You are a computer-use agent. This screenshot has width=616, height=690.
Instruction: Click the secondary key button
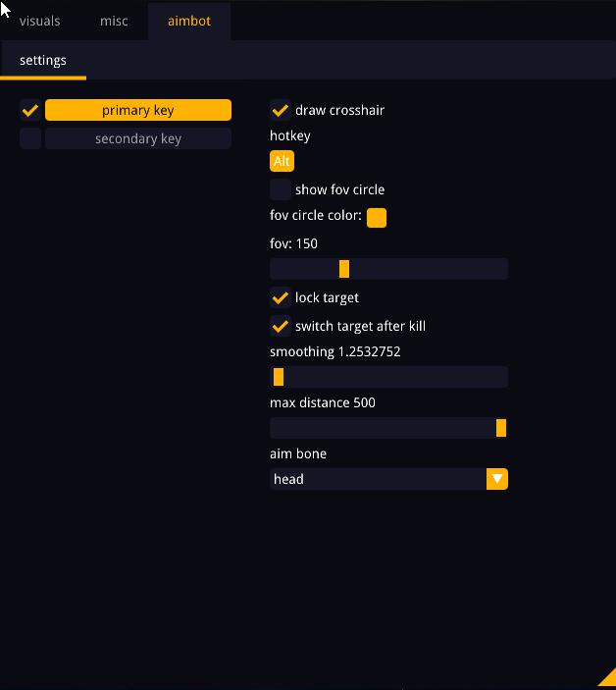coord(138,138)
